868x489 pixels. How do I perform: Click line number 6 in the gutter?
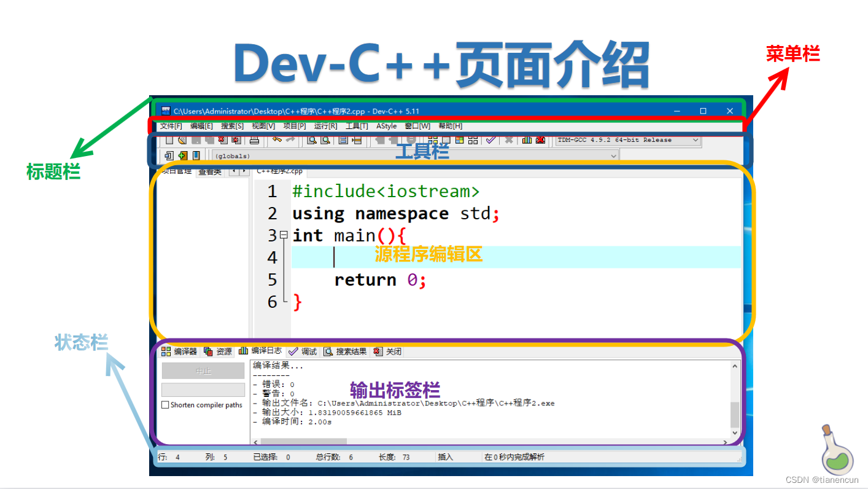pyautogui.click(x=273, y=302)
